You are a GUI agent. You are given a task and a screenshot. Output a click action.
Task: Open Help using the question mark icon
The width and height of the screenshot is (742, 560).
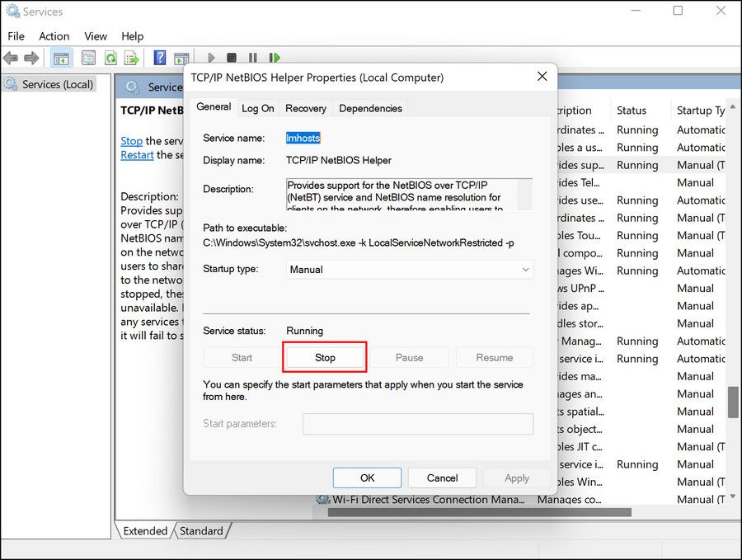tap(159, 58)
